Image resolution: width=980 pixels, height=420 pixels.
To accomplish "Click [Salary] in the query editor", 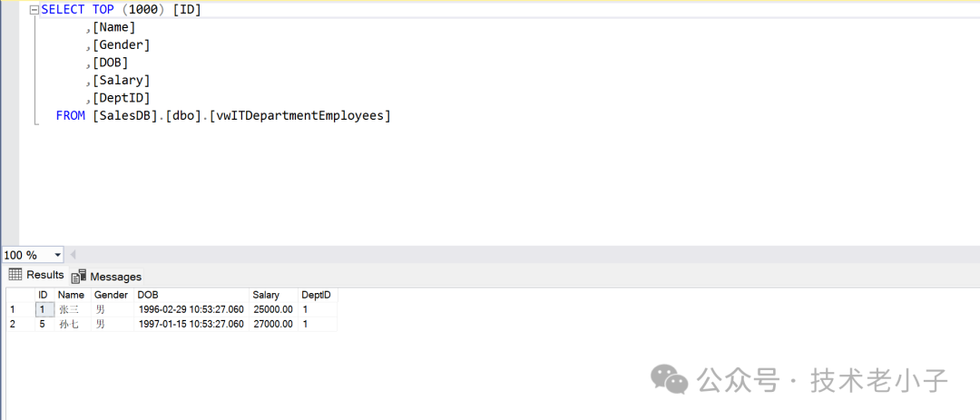I will (x=122, y=81).
